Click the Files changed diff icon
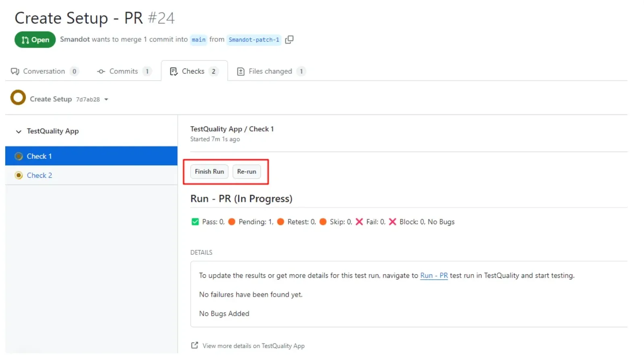Image resolution: width=644 pixels, height=362 pixels. [241, 71]
